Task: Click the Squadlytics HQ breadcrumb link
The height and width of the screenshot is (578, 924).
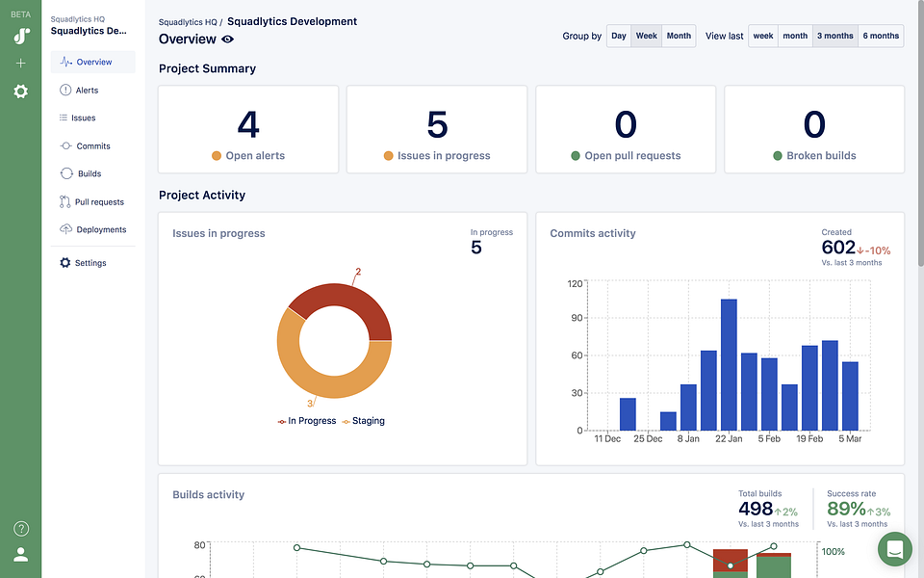Action: (x=188, y=22)
